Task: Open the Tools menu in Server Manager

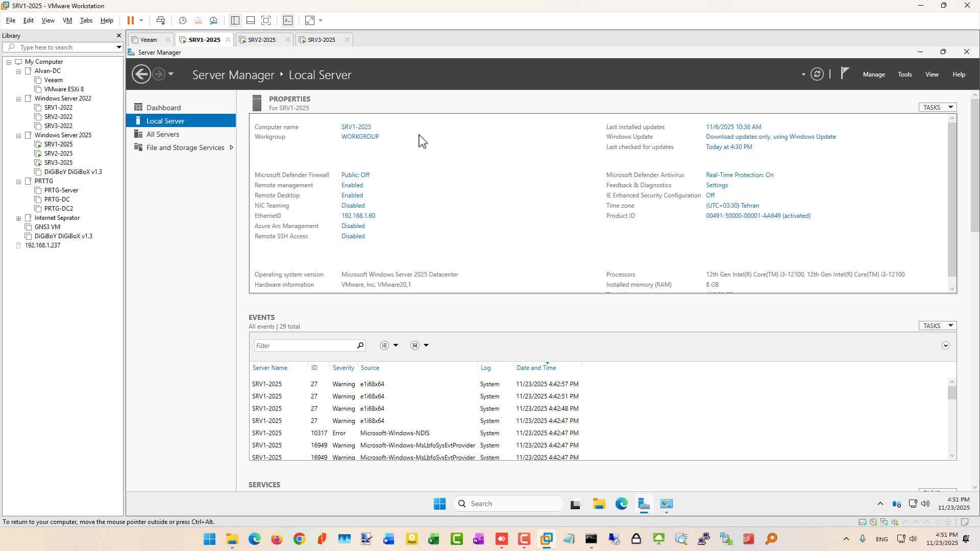Action: (x=905, y=74)
